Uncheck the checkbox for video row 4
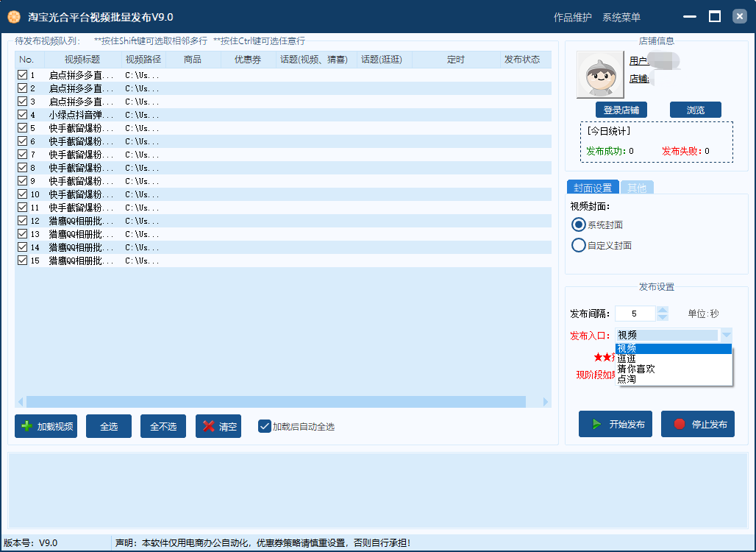756x552 pixels. 22,114
